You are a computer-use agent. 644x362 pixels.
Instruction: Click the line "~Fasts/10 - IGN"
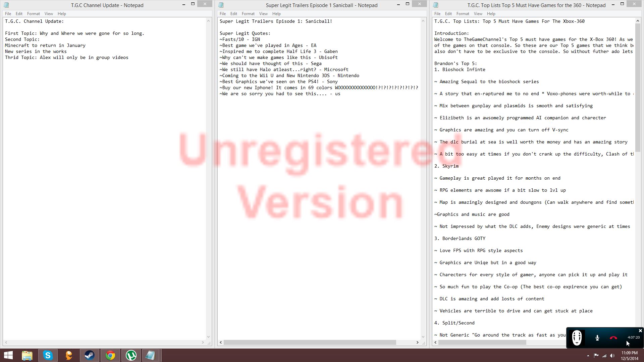(x=240, y=39)
